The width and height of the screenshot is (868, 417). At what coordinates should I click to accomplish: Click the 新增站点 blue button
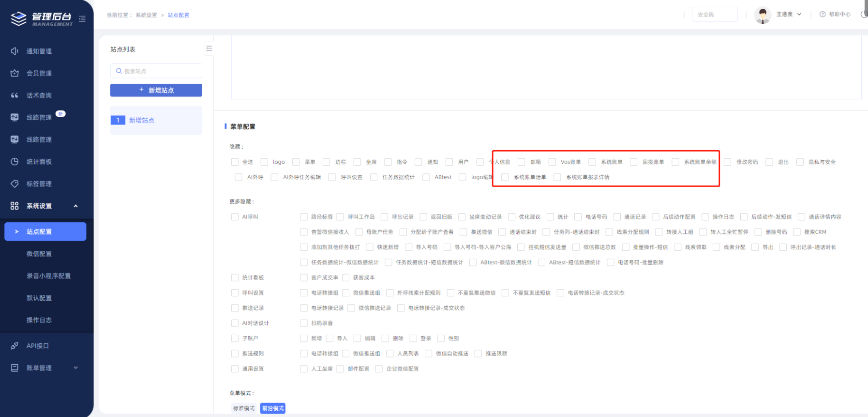[x=156, y=90]
